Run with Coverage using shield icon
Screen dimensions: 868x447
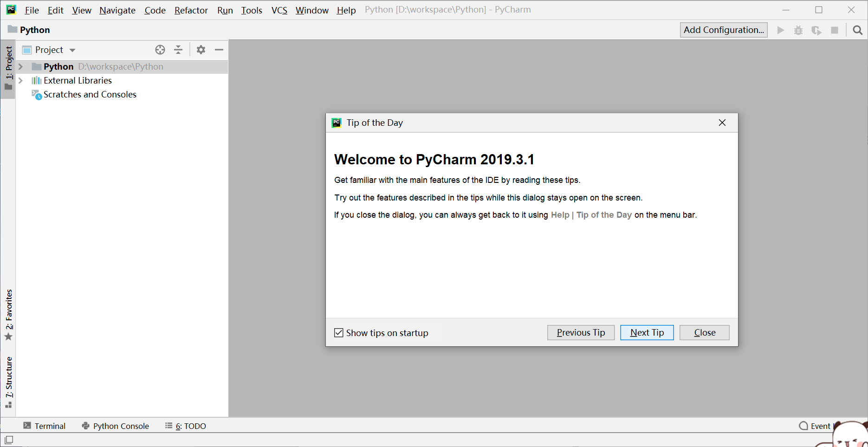[816, 30]
